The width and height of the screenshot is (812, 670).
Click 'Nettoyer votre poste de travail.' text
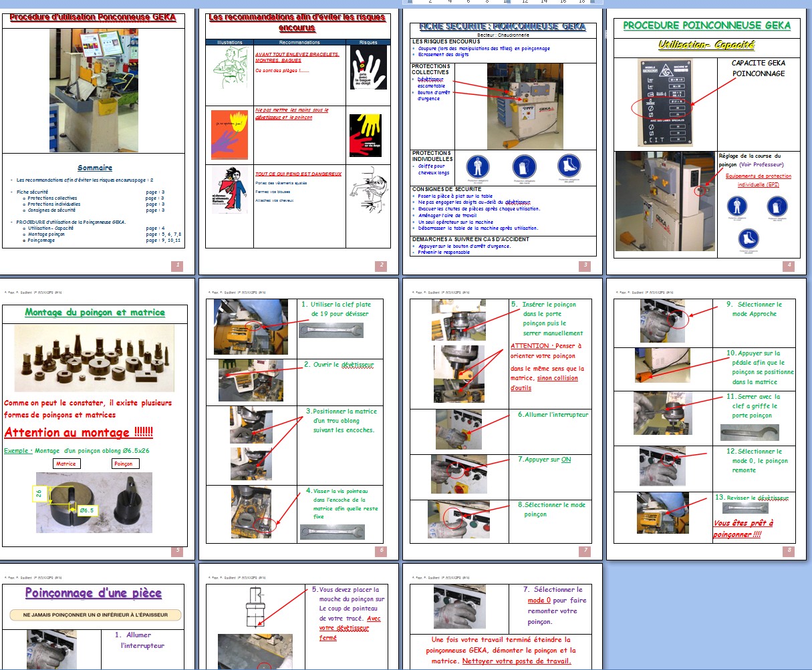pos(517,661)
